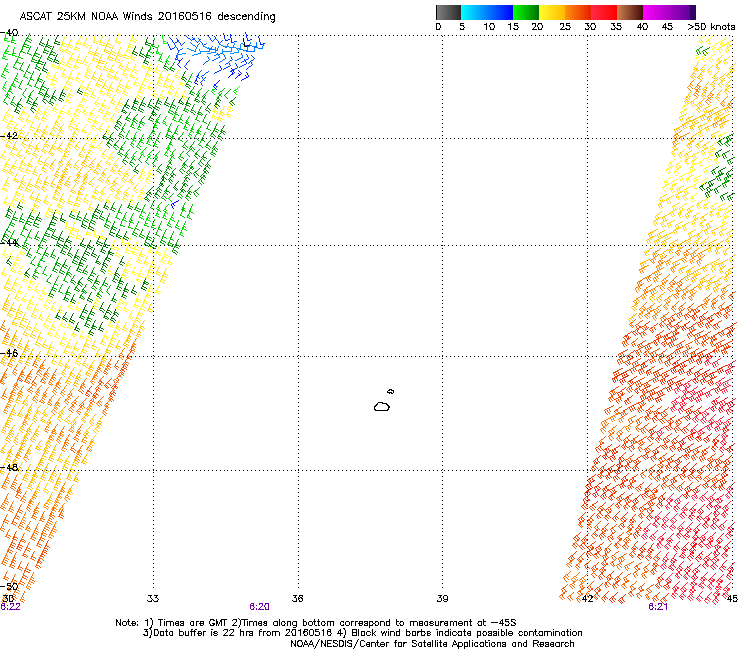Click the '33' longitude label

pos(153,599)
